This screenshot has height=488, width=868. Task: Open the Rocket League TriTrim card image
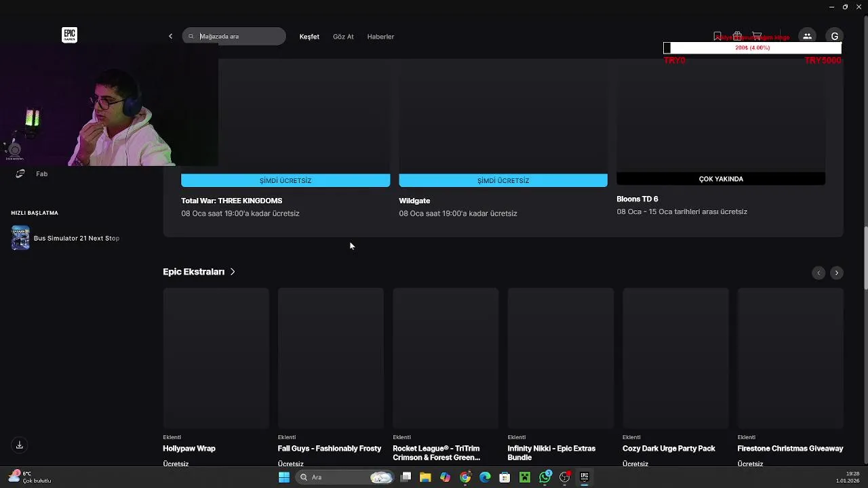[x=446, y=359]
